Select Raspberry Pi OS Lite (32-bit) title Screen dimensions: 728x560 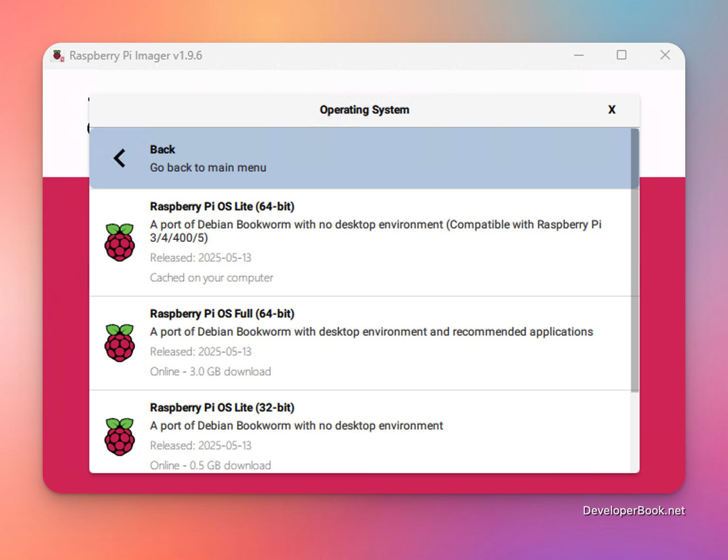(222, 408)
